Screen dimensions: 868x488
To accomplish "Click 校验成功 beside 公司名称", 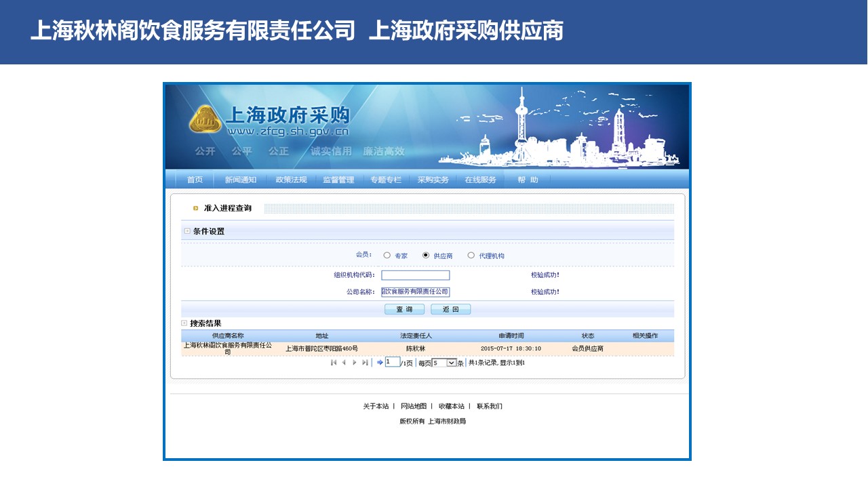I will pyautogui.click(x=545, y=292).
